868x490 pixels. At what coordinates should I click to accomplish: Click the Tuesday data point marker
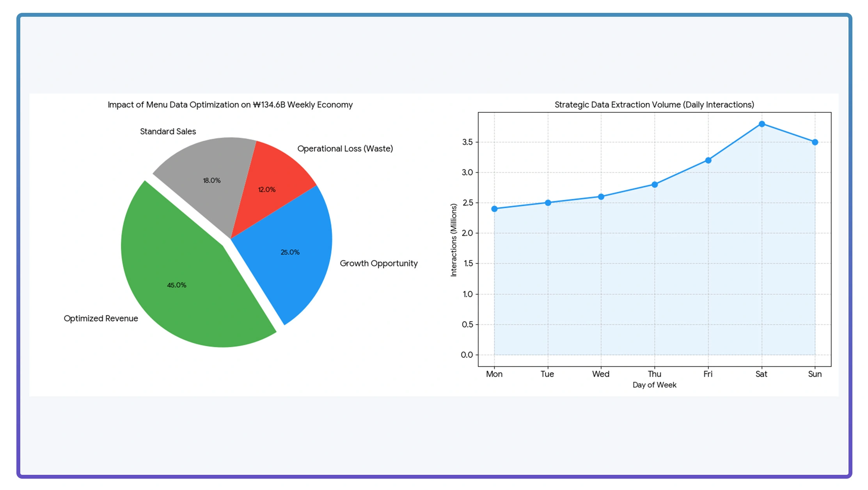coord(548,203)
